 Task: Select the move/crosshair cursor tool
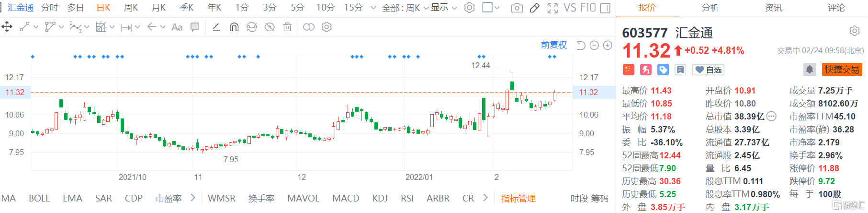(x=7, y=27)
